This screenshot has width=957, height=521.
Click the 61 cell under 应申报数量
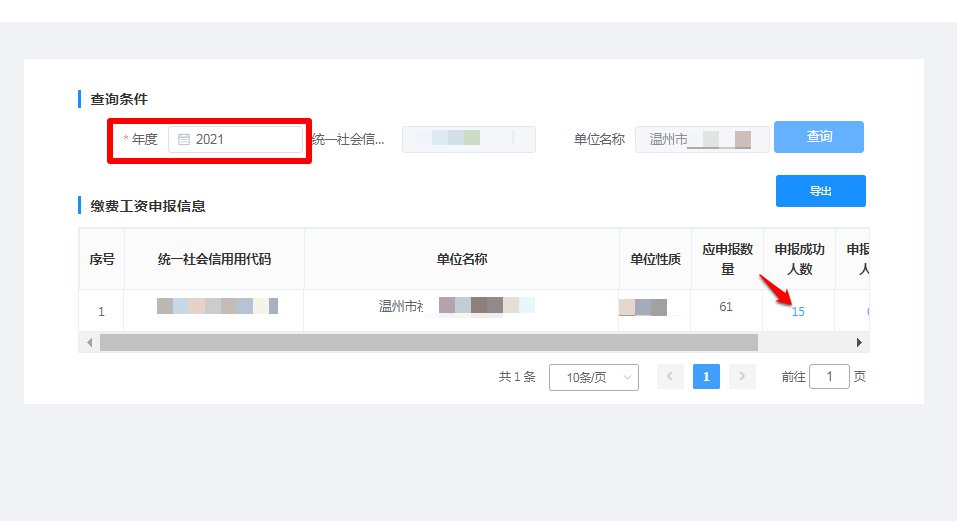[x=726, y=307]
